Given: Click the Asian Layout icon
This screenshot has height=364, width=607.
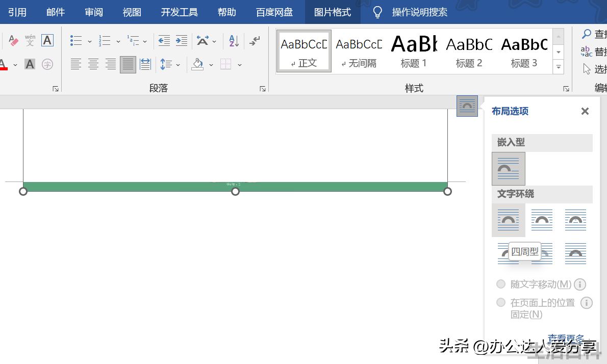Looking at the screenshot, I should [203, 40].
